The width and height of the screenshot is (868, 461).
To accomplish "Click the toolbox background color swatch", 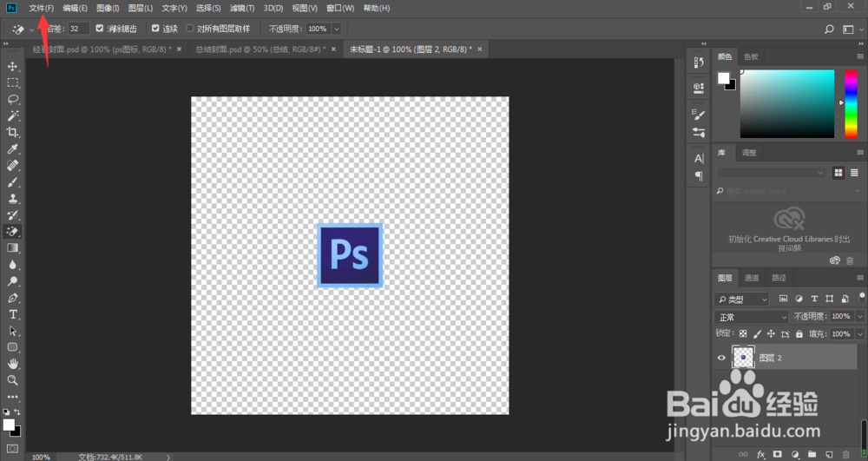I will coord(15,431).
